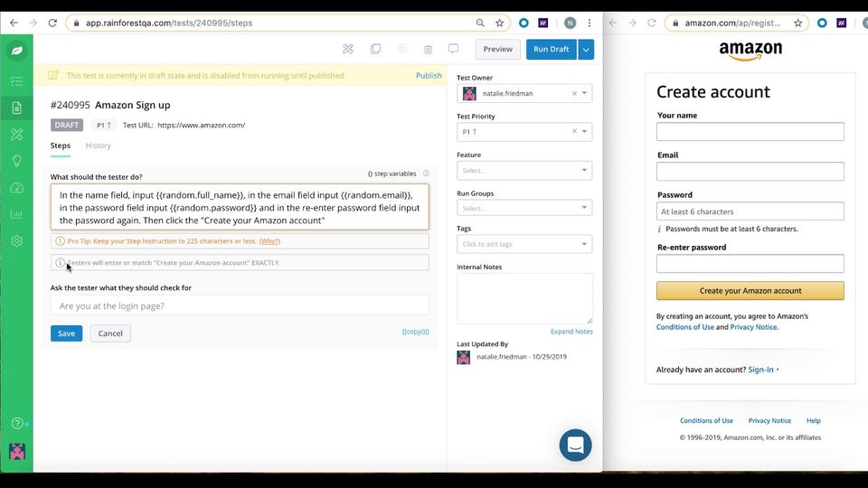The height and width of the screenshot is (488, 868).
Task: Open the tests document sidebar icon
Action: click(x=16, y=108)
